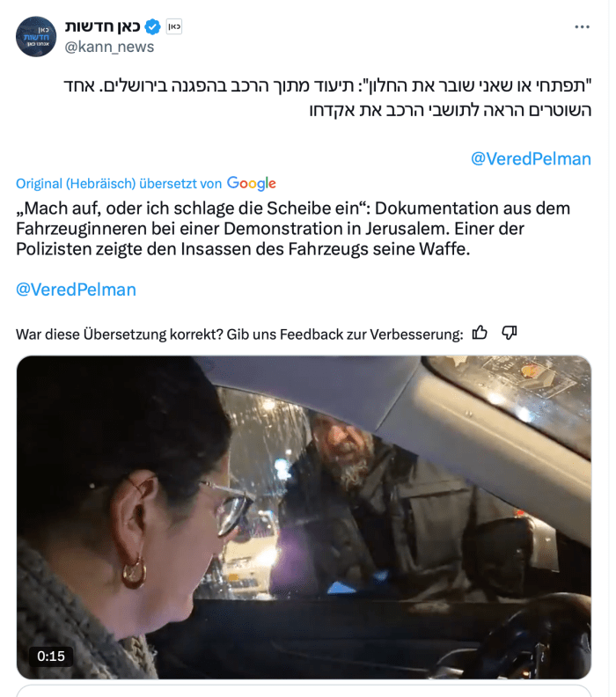Viewport: 616px width, 697px height.
Task: Open @VeredPelman mention in Hebrew original
Action: coord(531,158)
